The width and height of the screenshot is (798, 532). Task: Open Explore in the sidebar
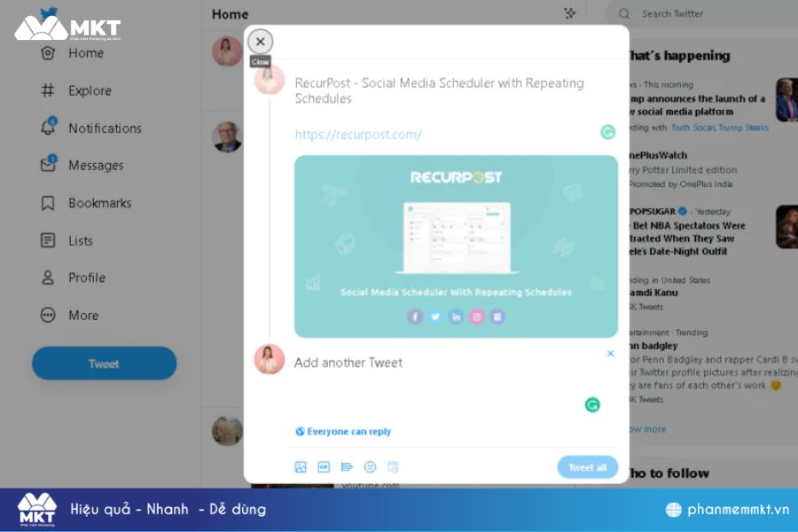point(76,90)
